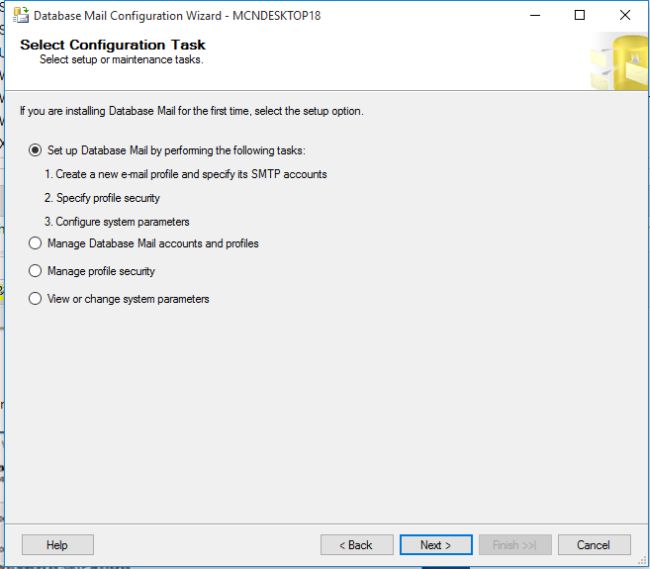Screen dimensions: 650x569
Task: Close the Database Mail Configuration Wizard
Action: click(x=625, y=15)
